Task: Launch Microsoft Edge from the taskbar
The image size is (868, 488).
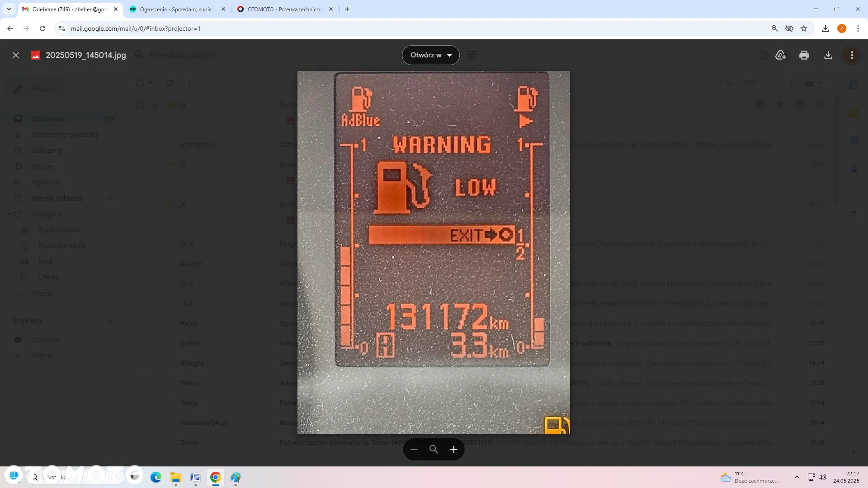Action: 156,477
